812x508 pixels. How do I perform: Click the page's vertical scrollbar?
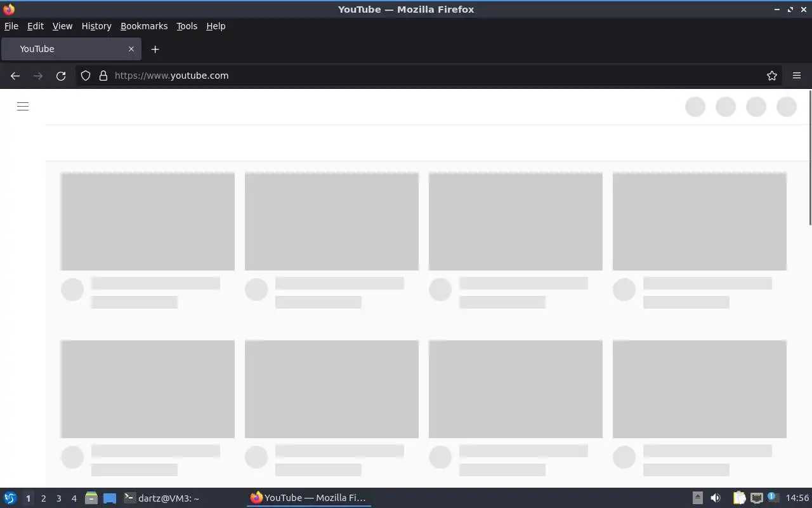[x=809, y=157]
